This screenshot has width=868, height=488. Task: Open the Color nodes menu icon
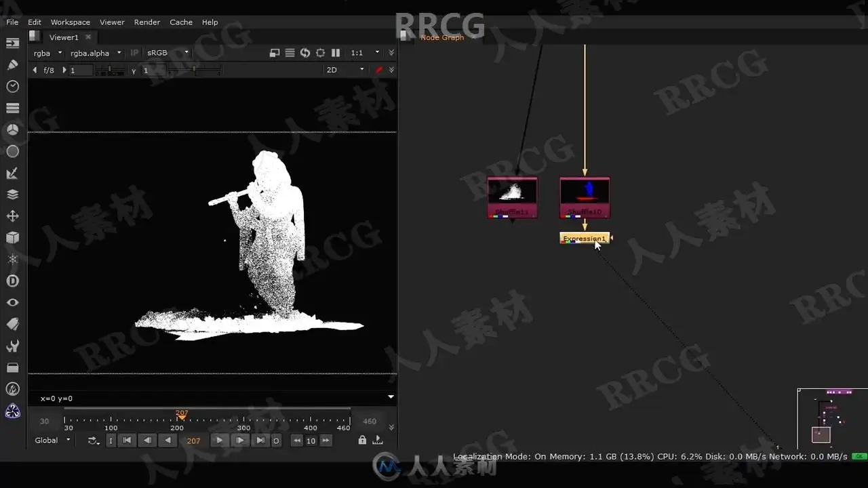pyautogui.click(x=12, y=129)
